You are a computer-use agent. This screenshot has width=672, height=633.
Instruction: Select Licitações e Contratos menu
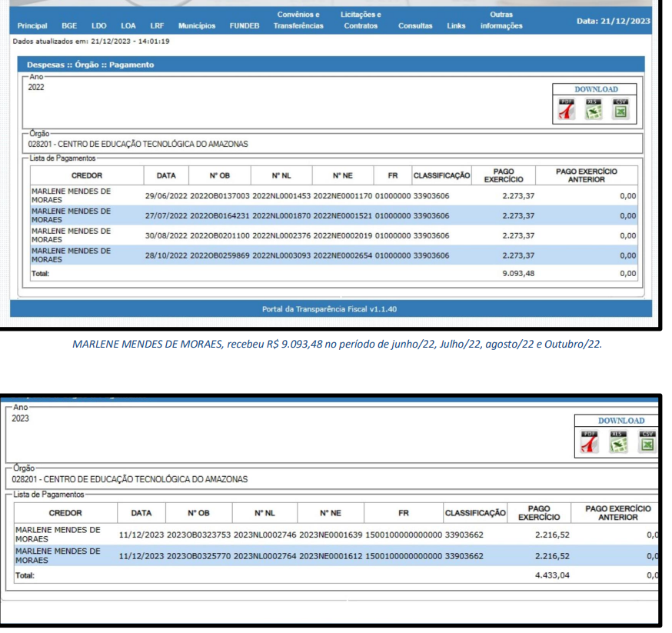pyautogui.click(x=361, y=20)
